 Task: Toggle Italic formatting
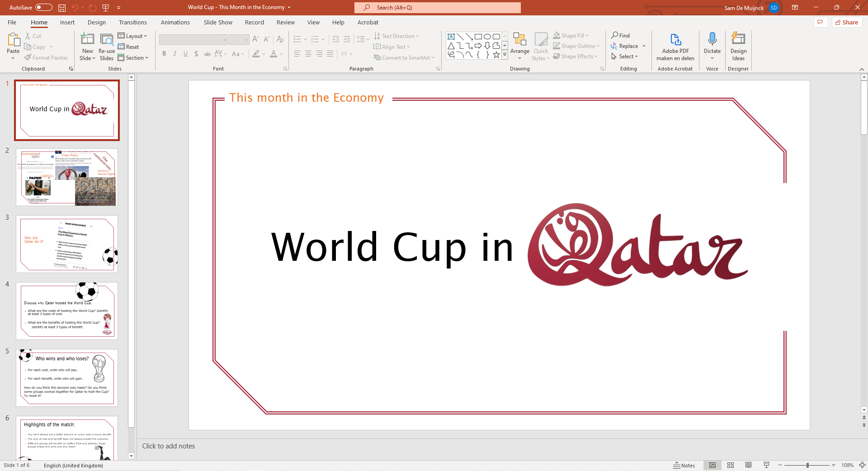[175, 54]
